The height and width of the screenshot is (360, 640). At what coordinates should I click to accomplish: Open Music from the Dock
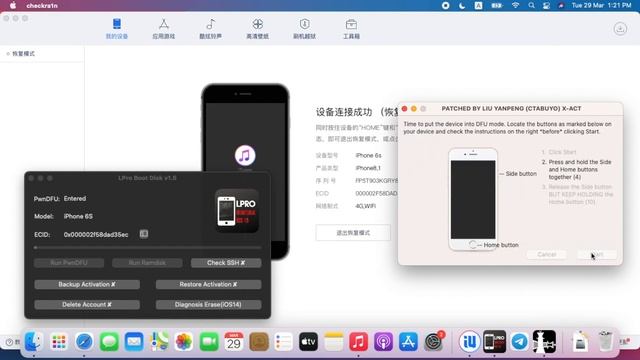pos(358,342)
